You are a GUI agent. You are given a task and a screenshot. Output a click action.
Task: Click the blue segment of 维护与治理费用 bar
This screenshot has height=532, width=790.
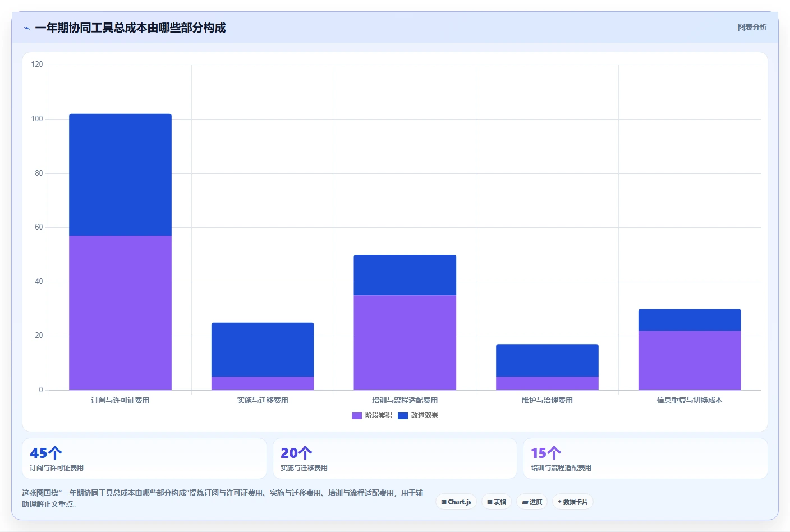pyautogui.click(x=547, y=360)
